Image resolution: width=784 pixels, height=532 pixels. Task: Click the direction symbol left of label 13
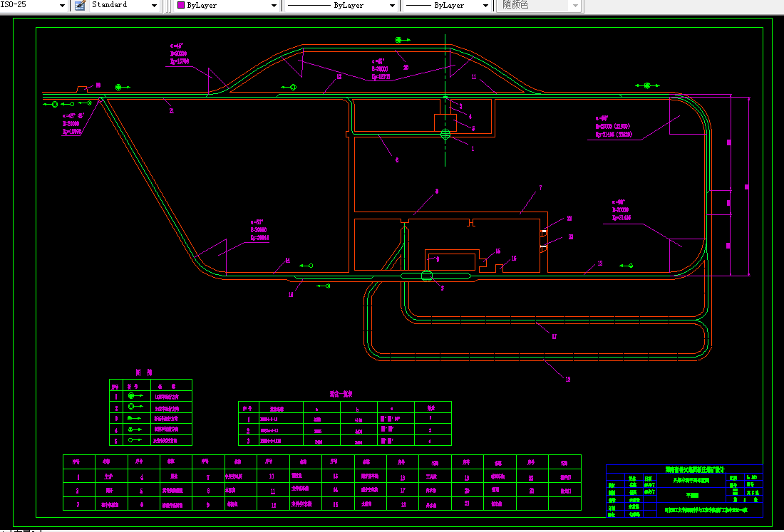point(626,266)
